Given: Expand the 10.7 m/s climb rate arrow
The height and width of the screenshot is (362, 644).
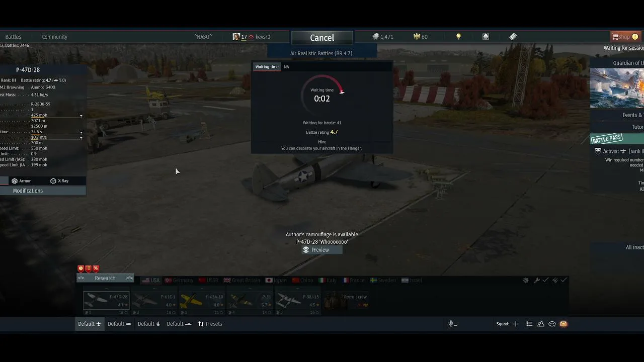Looking at the screenshot, I should click(x=81, y=138).
